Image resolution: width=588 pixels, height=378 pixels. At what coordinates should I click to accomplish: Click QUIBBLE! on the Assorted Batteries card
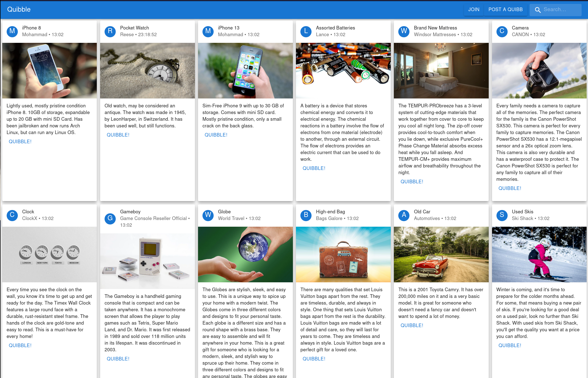(x=314, y=168)
